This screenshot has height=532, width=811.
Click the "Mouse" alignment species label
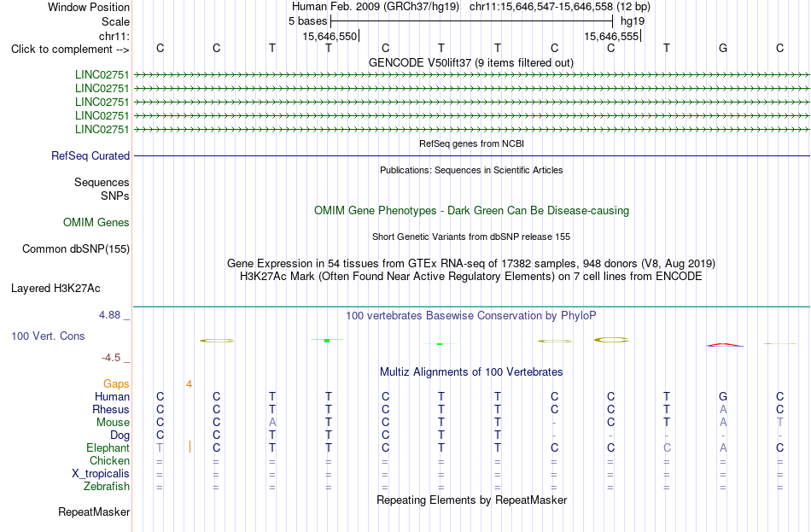(x=113, y=423)
